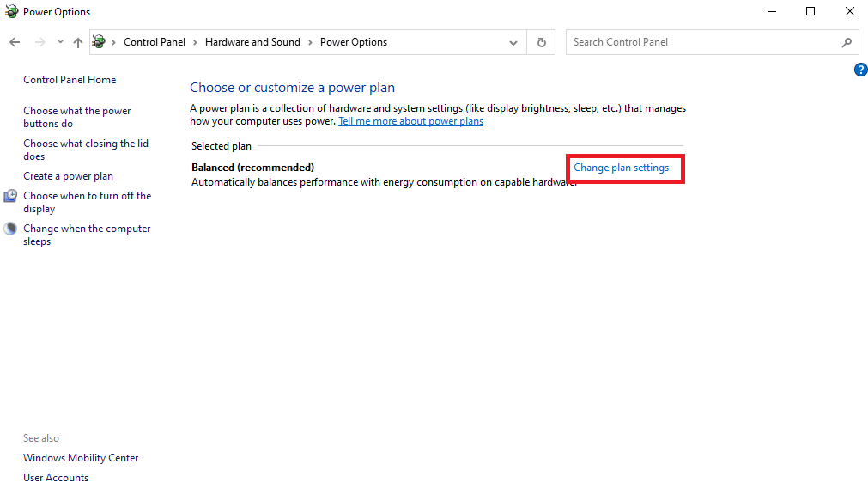This screenshot has width=868, height=501.
Task: Open Tell me more about power plans
Action: pyautogui.click(x=410, y=121)
